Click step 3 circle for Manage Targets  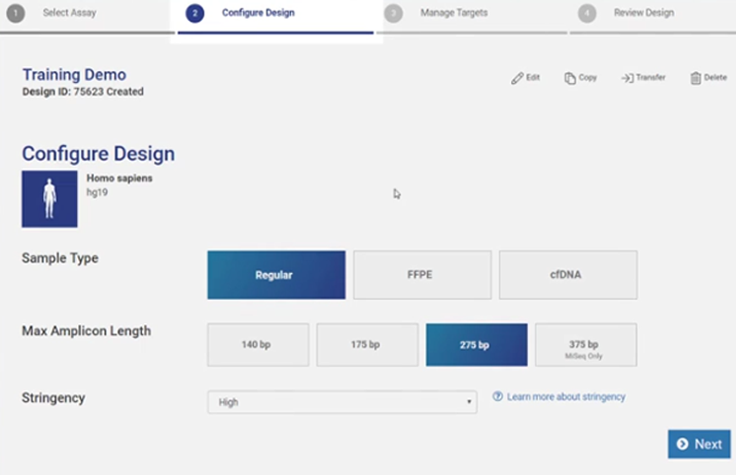(394, 14)
